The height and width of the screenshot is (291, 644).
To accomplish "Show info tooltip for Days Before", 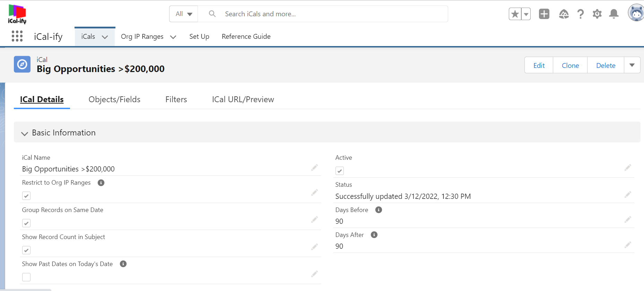I will pyautogui.click(x=378, y=210).
